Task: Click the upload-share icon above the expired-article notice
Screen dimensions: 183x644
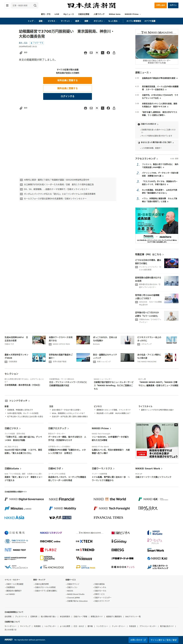Action: click(x=114, y=53)
